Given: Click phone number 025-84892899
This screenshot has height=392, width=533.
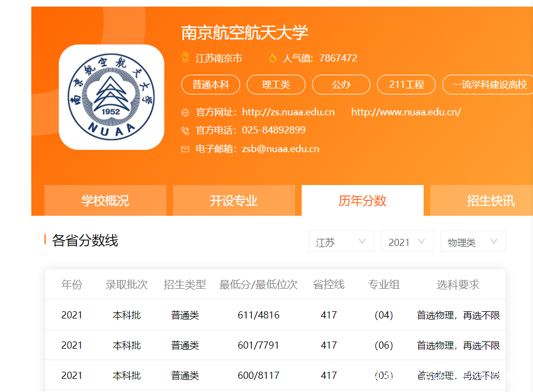Looking at the screenshot, I should [x=274, y=130].
